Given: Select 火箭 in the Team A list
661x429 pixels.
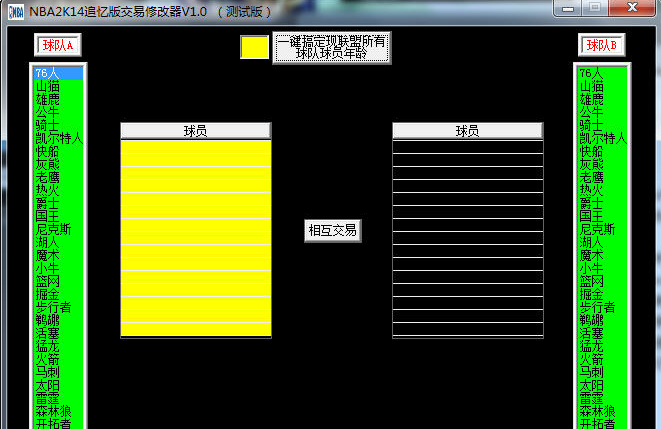Looking at the screenshot, I should coord(59,359).
